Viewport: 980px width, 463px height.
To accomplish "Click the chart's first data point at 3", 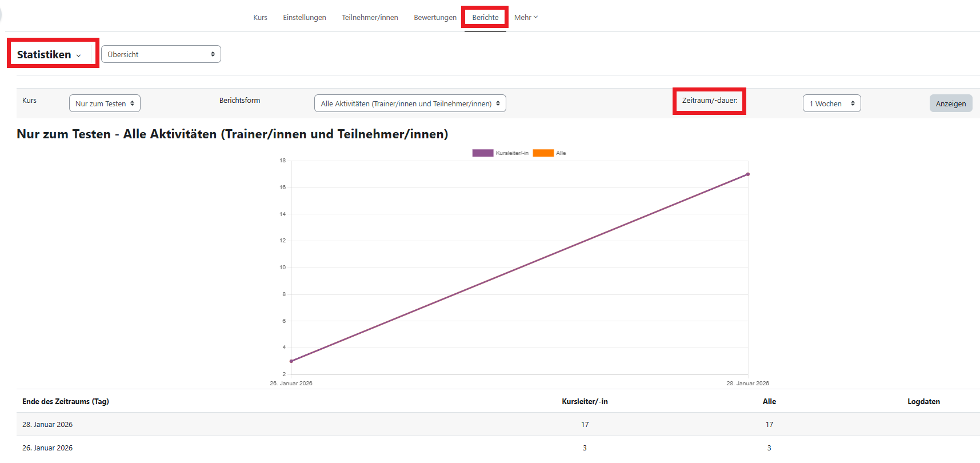I will tap(291, 361).
